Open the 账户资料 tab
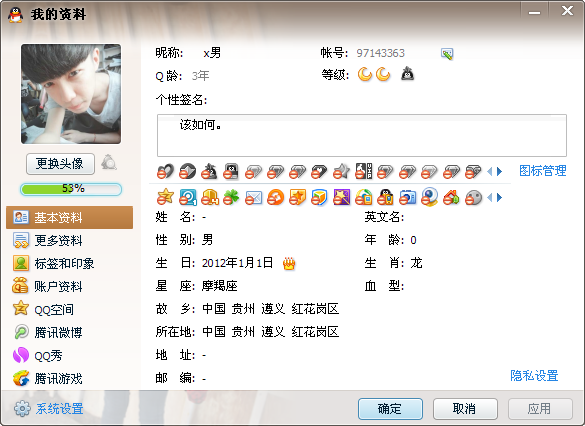Image resolution: width=585 pixels, height=426 pixels. pyautogui.click(x=69, y=286)
